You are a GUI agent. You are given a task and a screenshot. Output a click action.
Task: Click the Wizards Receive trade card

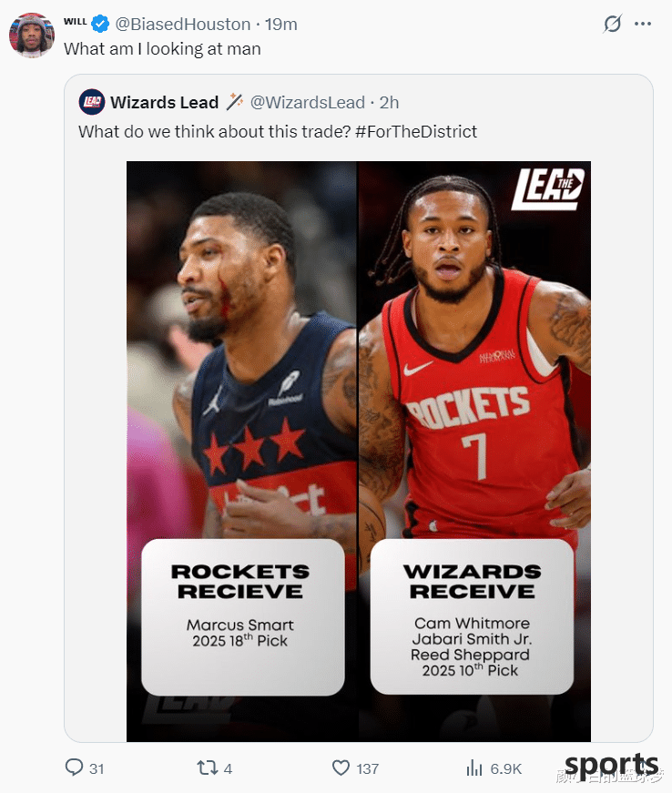pos(472,616)
